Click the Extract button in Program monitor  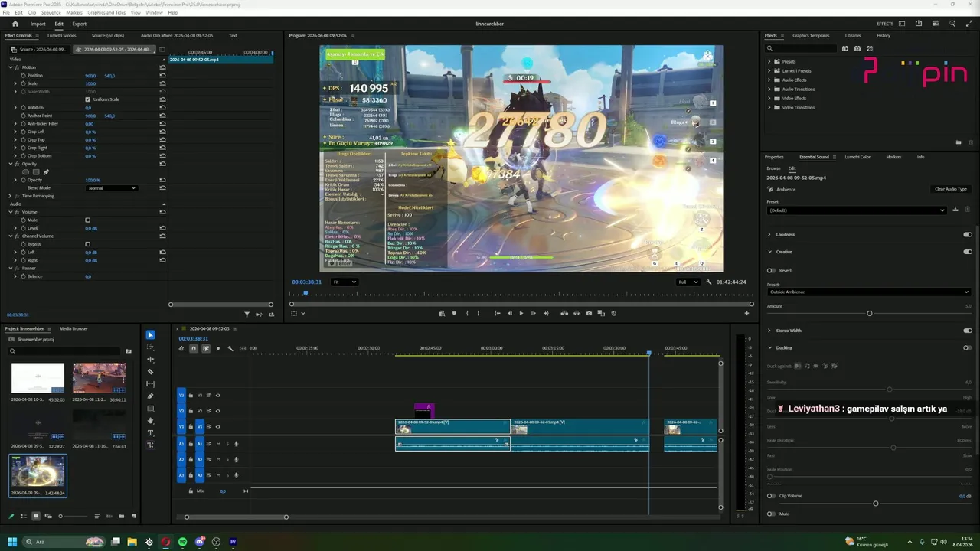click(577, 313)
